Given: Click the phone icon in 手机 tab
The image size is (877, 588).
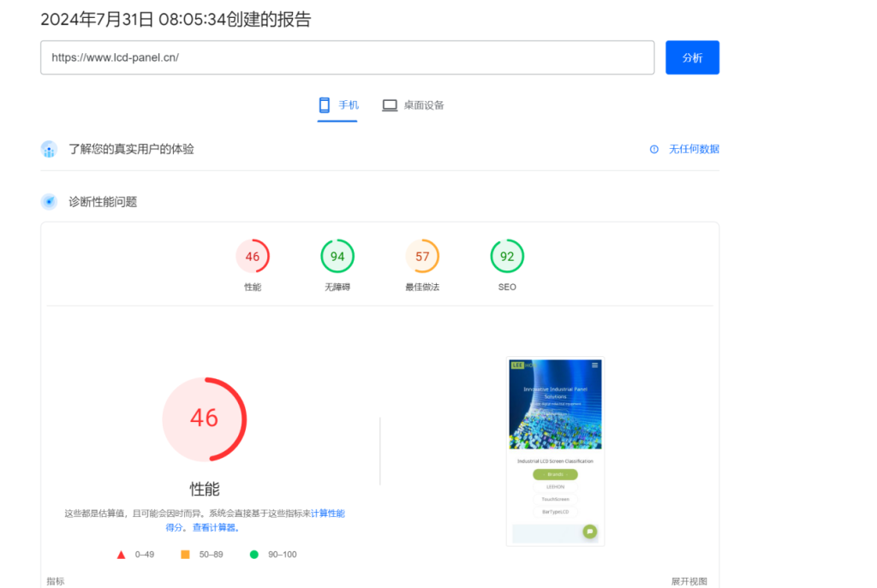Looking at the screenshot, I should point(325,105).
